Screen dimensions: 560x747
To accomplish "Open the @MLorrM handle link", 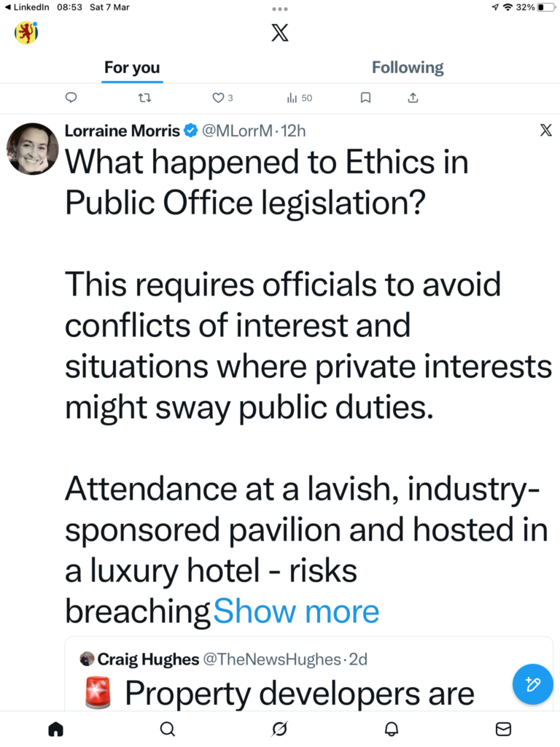I will coord(236,131).
